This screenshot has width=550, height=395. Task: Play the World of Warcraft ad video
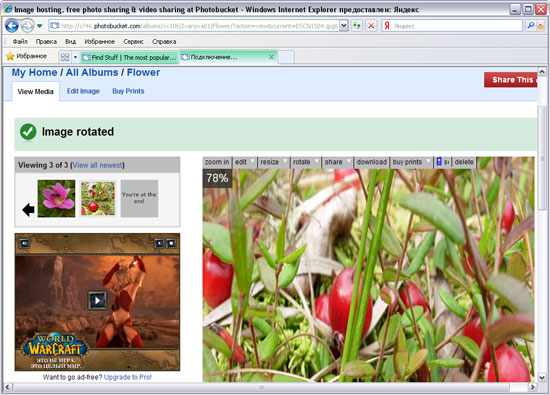pyautogui.click(x=97, y=300)
